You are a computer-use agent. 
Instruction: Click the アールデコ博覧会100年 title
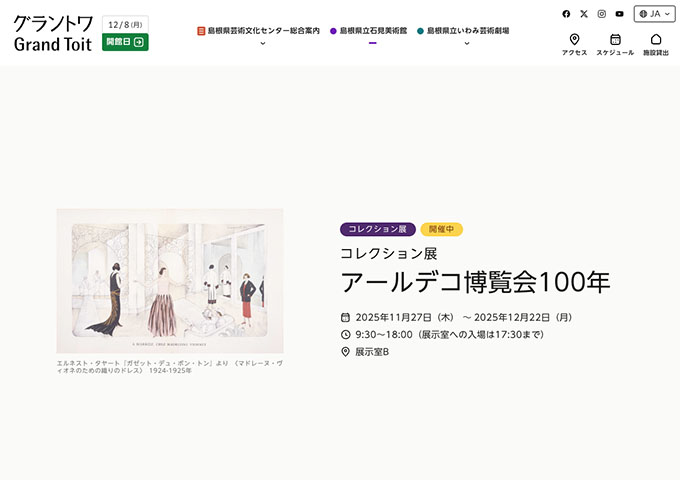(475, 282)
